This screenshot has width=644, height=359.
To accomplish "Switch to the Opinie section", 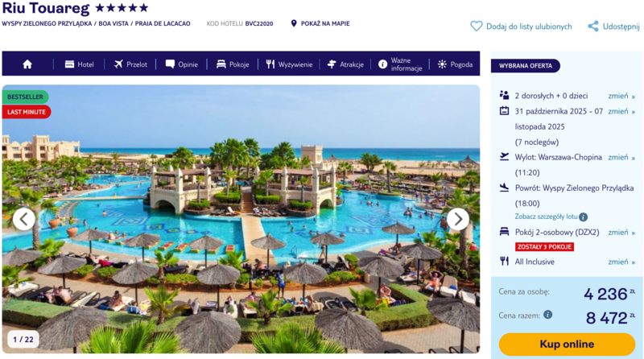I will pos(182,64).
